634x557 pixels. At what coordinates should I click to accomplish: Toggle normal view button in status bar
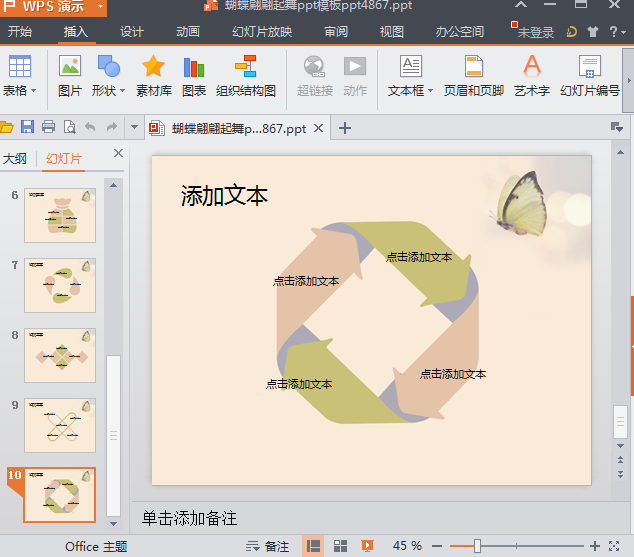point(313,546)
